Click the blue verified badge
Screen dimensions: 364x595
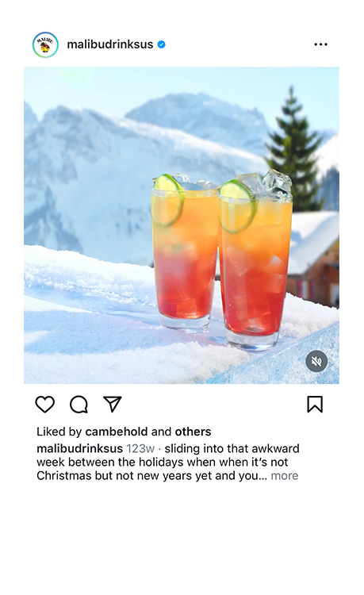pyautogui.click(x=161, y=44)
